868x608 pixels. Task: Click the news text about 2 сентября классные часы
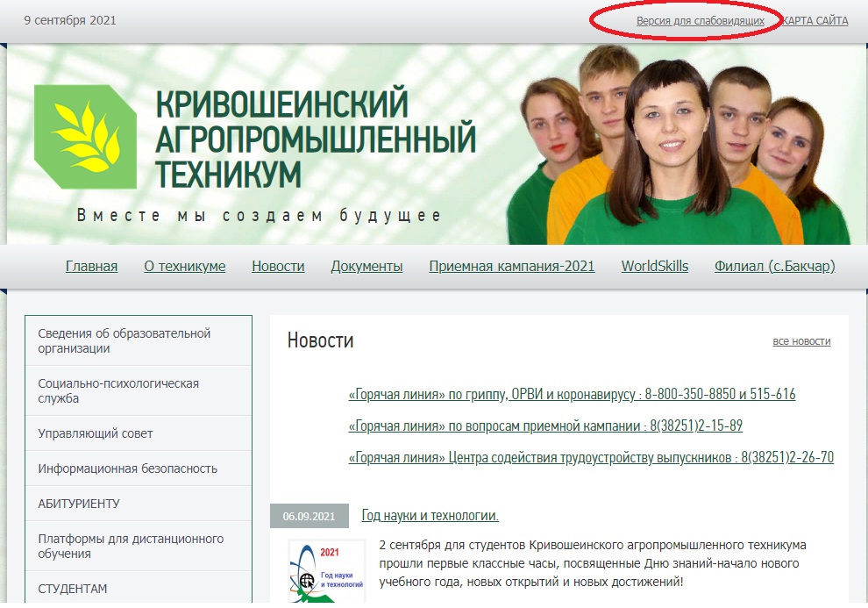pos(593,564)
